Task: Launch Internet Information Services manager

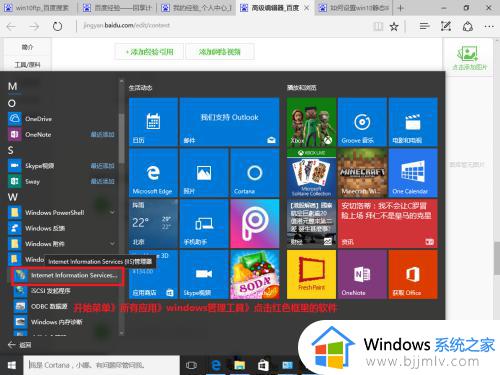Action: pyautogui.click(x=68, y=276)
